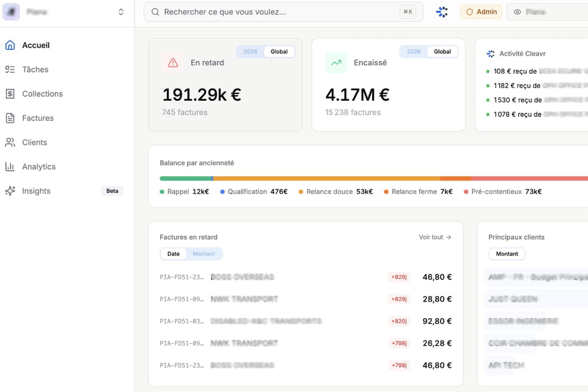This screenshot has height=392, width=588.
Task: Switch Encaissé card to Global
Action: pyautogui.click(x=442, y=51)
